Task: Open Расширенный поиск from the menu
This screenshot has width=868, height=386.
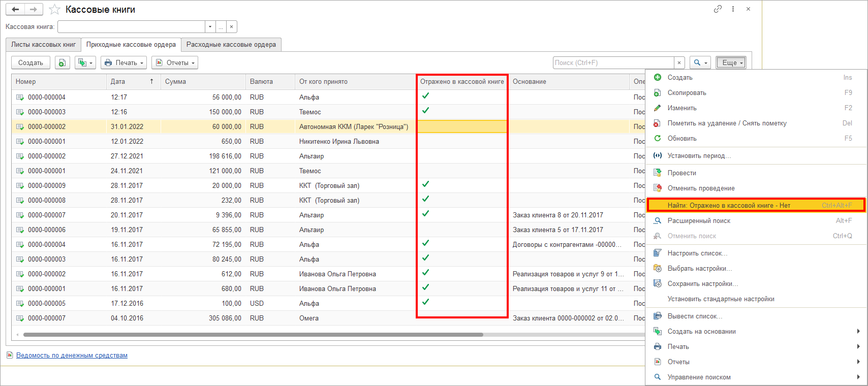Action: coord(756,220)
